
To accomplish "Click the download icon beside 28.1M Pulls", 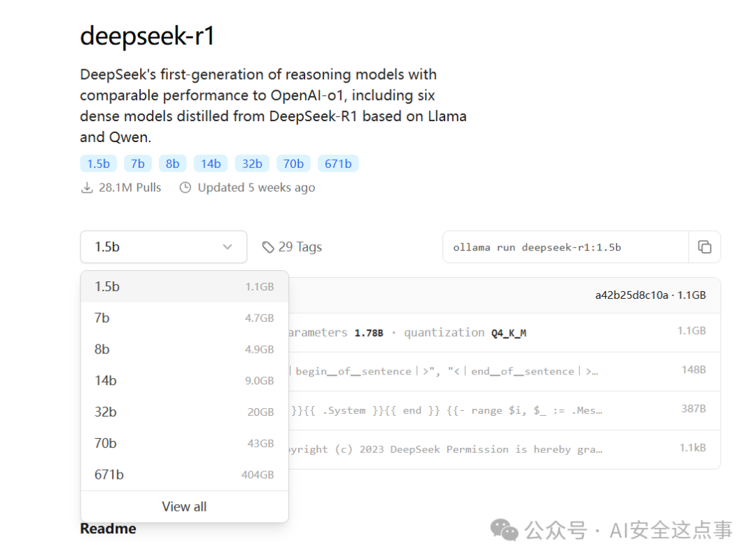I will coord(87,187).
